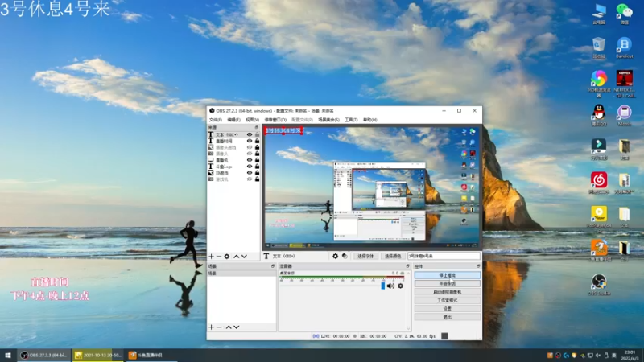Viewport: 644px width, 362px height.
Task: Open properties gear beside 文本 (GDI+) toolbar label
Action: pos(335,256)
